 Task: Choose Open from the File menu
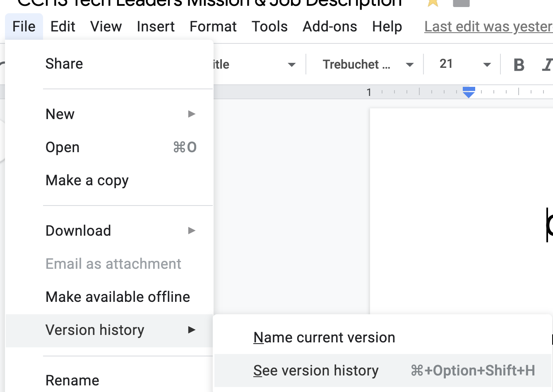[x=63, y=148]
